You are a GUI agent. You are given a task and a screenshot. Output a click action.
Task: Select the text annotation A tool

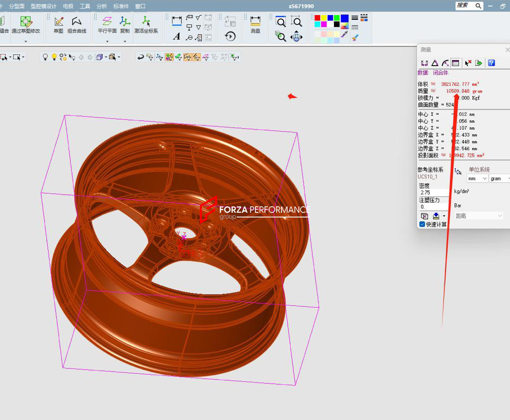(177, 36)
